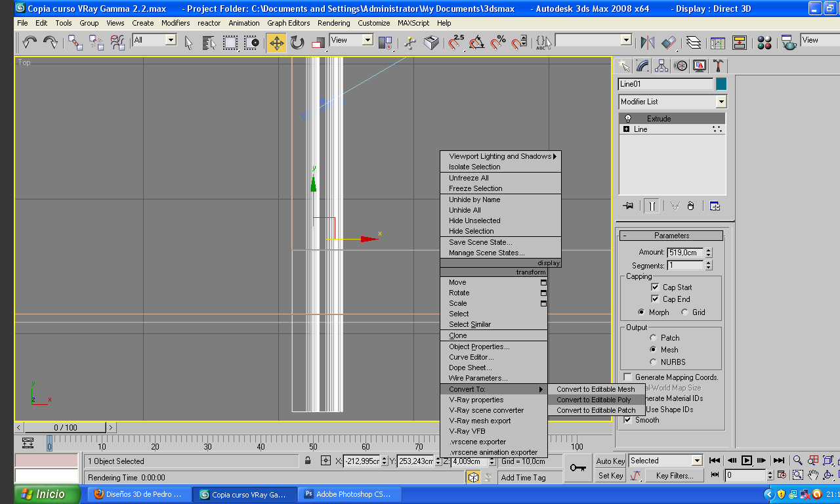Select NURBS output radio button
Screen dimensions: 840x504
point(654,362)
